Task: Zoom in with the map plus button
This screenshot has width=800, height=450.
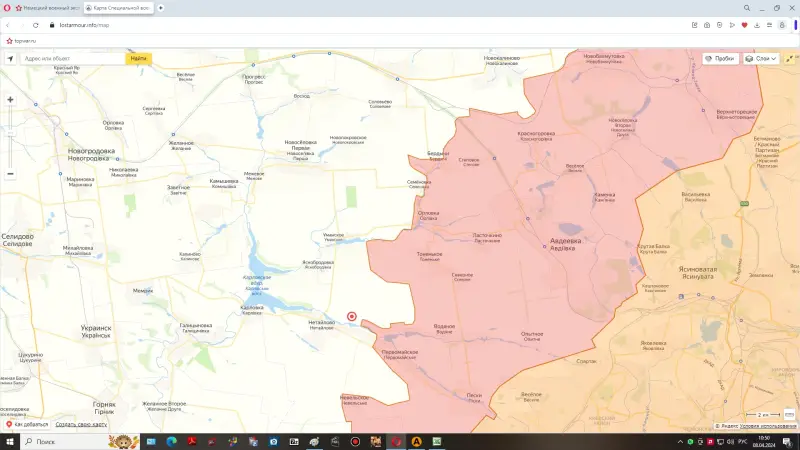Action: pyautogui.click(x=10, y=100)
